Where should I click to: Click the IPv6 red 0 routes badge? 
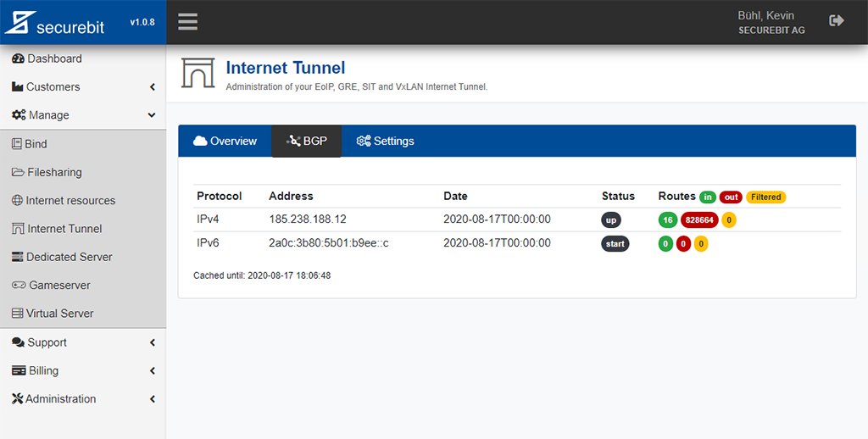click(x=684, y=243)
